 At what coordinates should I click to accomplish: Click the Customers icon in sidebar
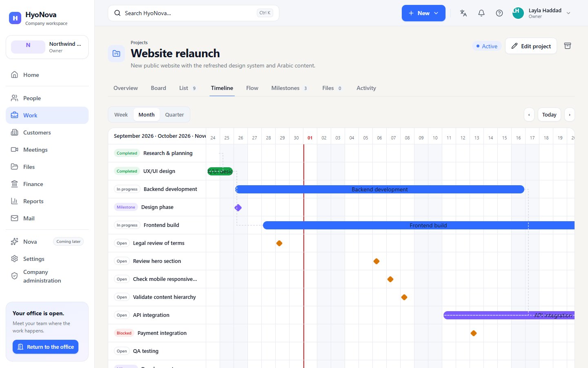click(x=15, y=132)
